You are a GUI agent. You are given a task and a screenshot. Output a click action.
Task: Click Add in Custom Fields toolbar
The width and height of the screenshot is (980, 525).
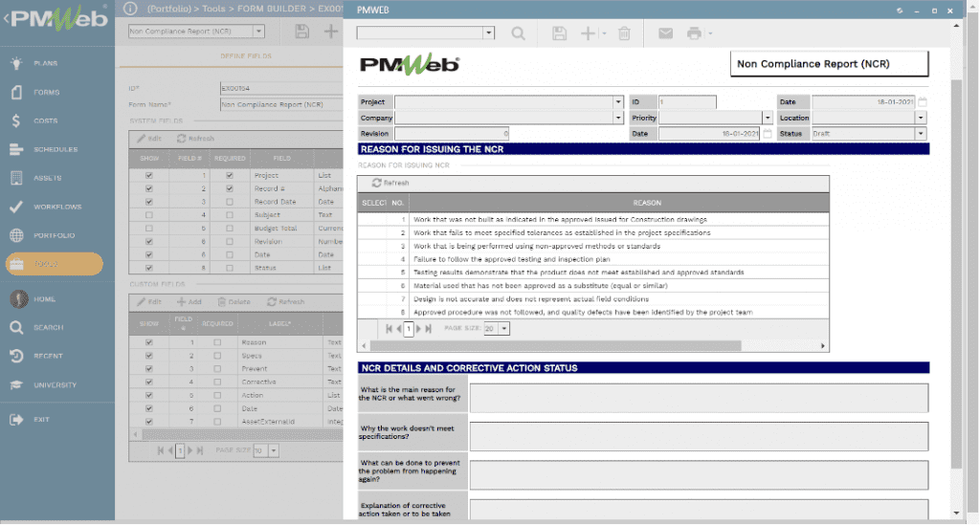click(x=189, y=301)
